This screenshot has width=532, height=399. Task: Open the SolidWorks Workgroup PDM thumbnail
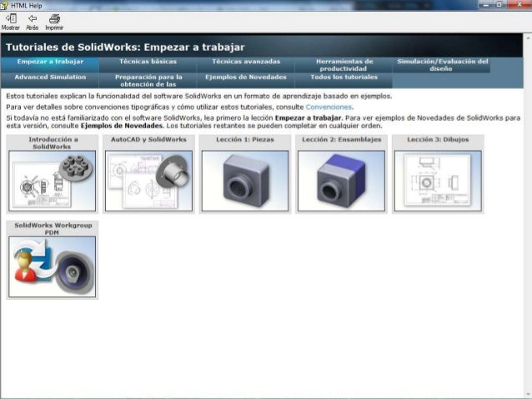coord(53,267)
